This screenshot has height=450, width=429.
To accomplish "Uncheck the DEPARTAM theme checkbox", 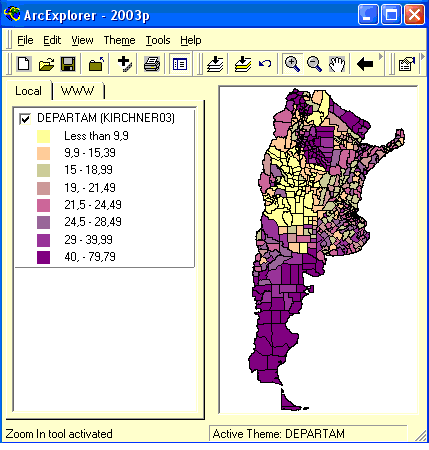I will (25, 119).
